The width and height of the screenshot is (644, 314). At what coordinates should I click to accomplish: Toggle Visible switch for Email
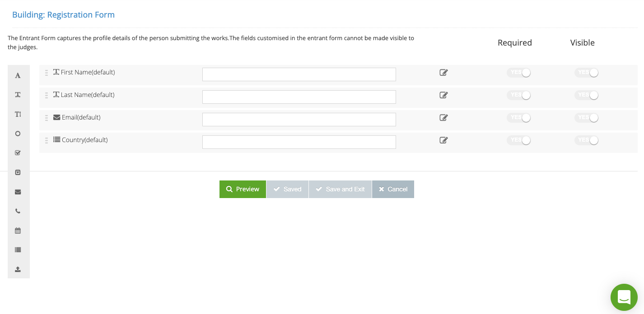coord(586,118)
